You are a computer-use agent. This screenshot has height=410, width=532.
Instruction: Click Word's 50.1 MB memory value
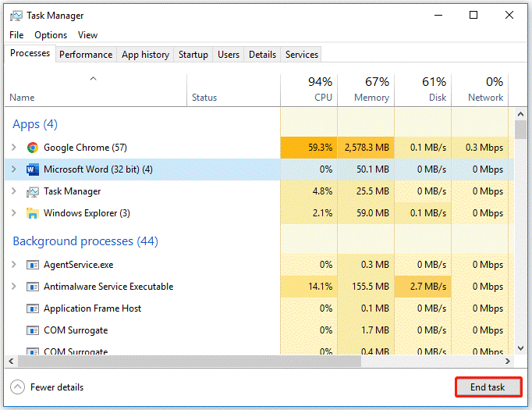[x=373, y=169]
